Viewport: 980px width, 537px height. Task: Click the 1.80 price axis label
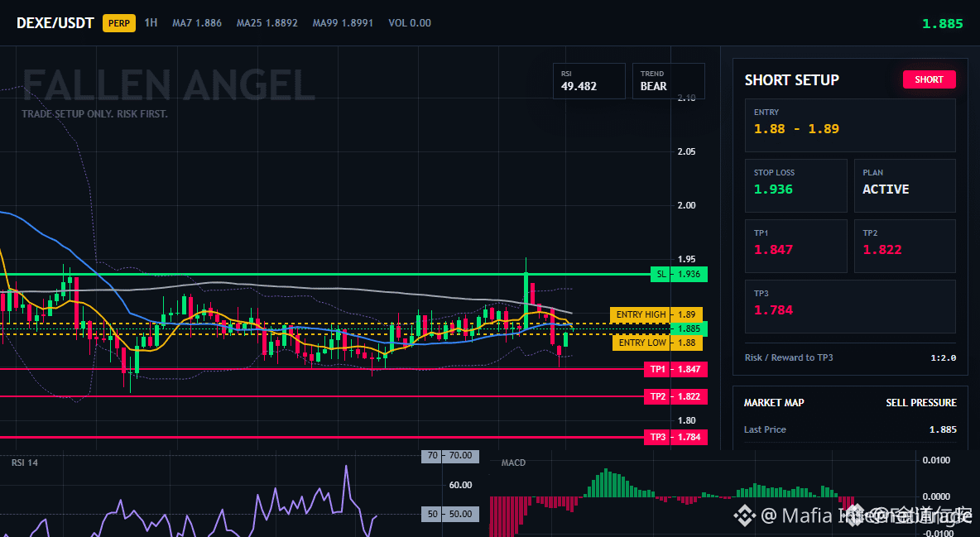tap(686, 420)
